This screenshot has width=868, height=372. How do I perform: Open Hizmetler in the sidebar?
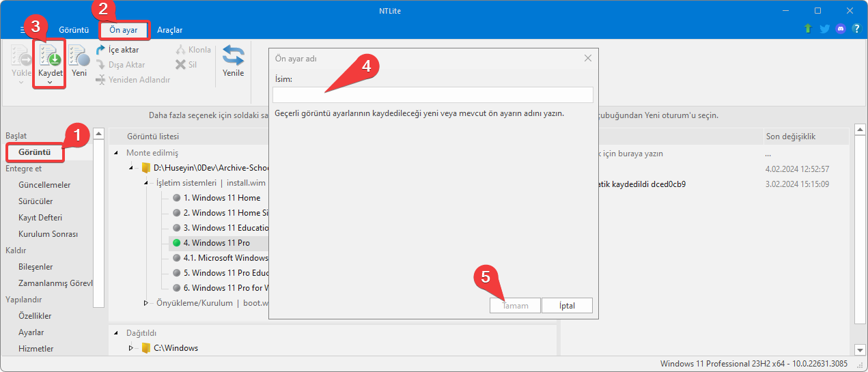coord(36,349)
